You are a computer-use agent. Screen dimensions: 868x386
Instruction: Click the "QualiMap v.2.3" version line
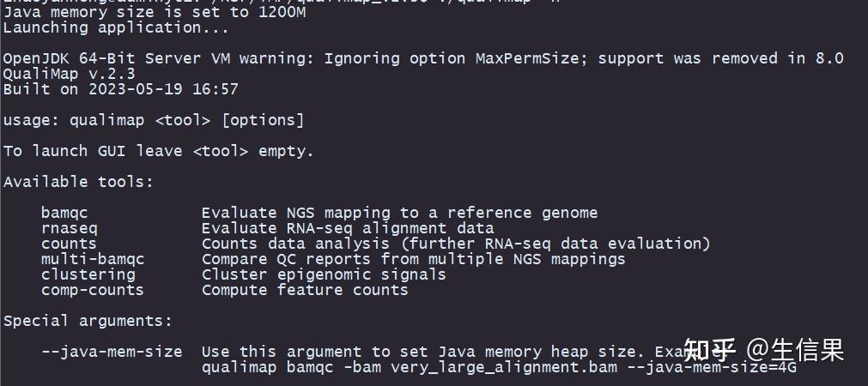[69, 74]
